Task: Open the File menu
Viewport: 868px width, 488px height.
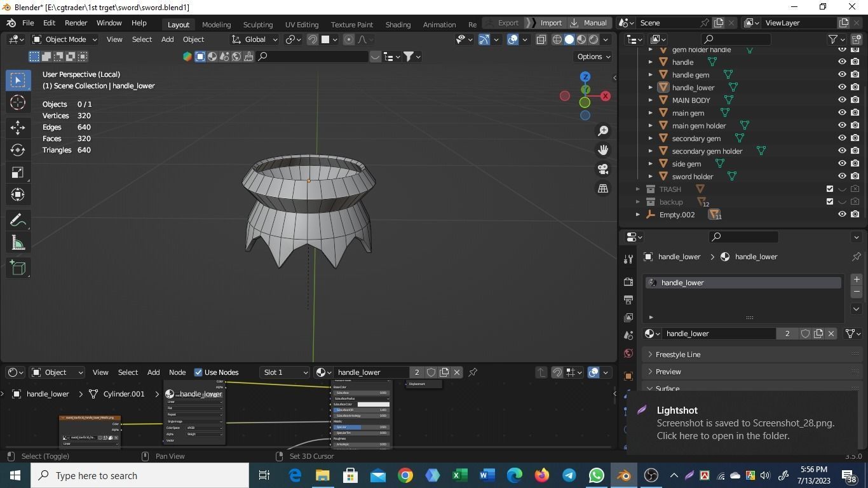Action: 28,23
